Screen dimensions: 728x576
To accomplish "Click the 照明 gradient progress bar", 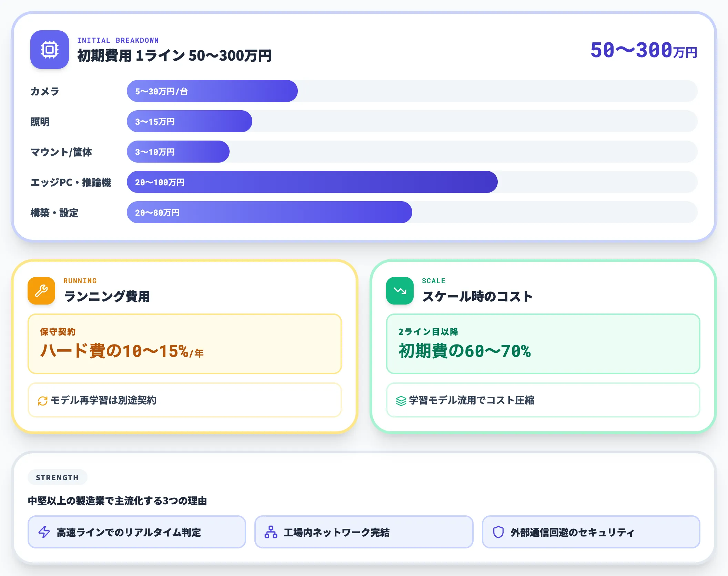I will tap(189, 121).
